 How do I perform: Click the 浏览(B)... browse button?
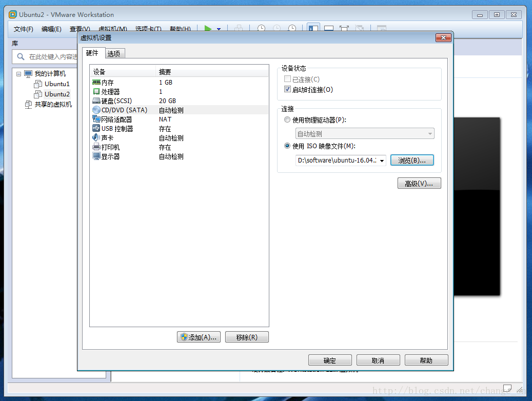pos(412,160)
